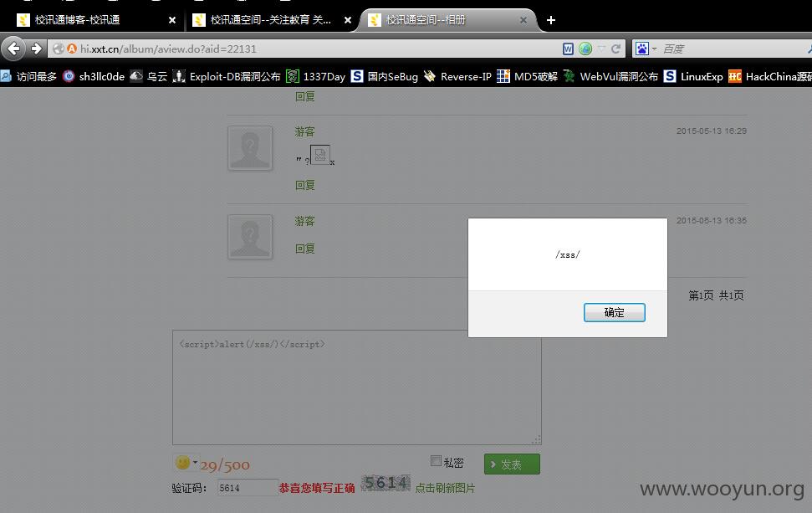812x513 pixels.
Task: Click 确定 in the /xss/ alert dialog
Action: pyautogui.click(x=614, y=312)
